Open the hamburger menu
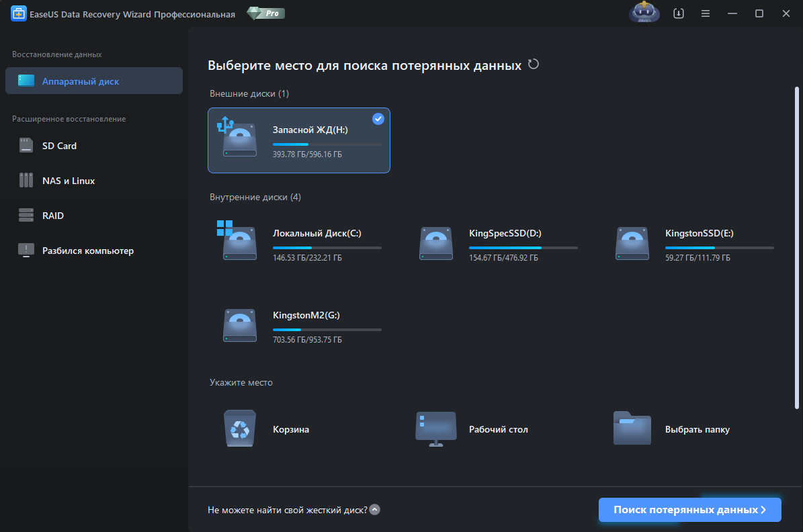The width and height of the screenshot is (803, 532). pos(705,14)
